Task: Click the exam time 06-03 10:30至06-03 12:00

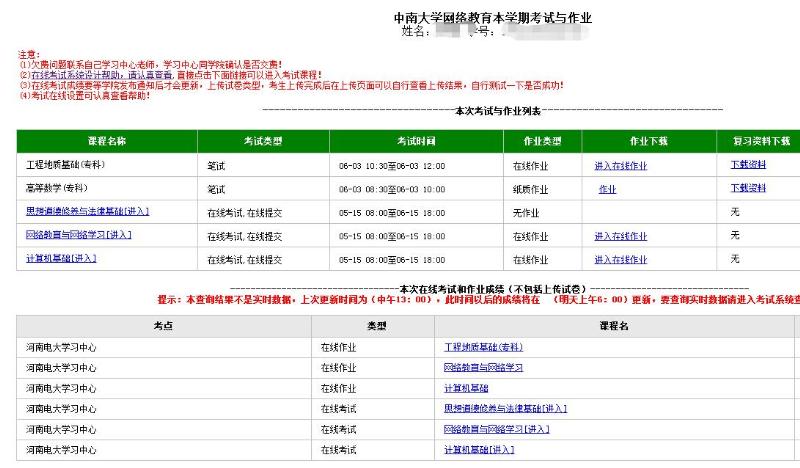Action: (x=392, y=166)
